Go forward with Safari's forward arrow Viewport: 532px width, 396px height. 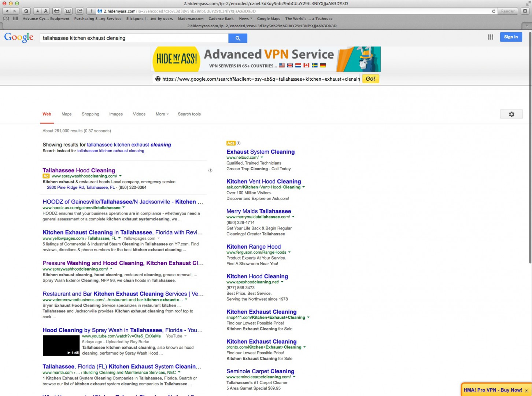(15, 11)
